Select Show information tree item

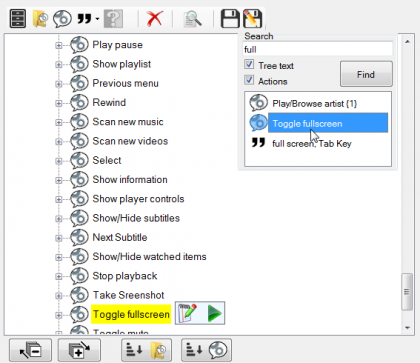coord(130,180)
